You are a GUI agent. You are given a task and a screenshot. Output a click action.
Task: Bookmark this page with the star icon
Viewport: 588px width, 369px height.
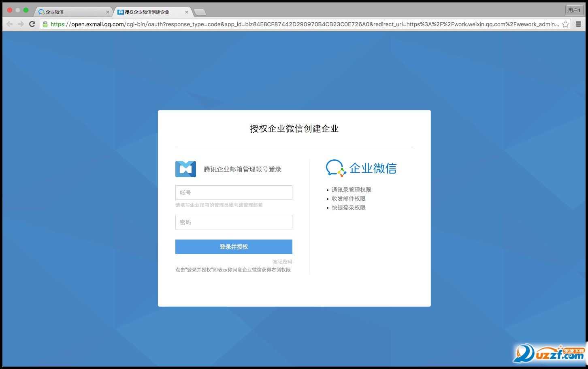coord(566,24)
